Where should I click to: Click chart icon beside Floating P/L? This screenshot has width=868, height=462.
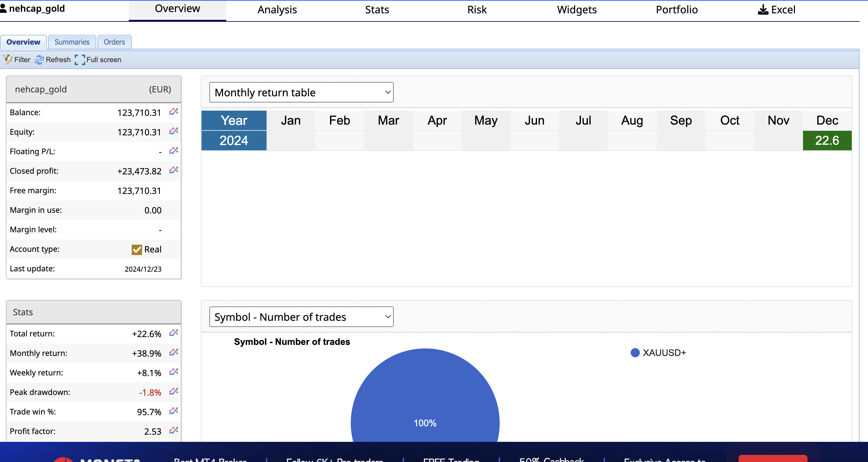[174, 151]
